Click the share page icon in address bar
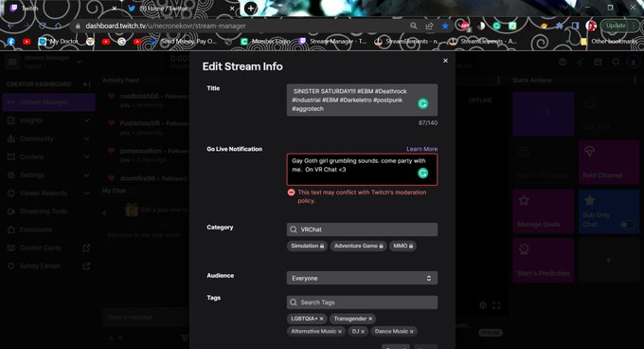 429,26
